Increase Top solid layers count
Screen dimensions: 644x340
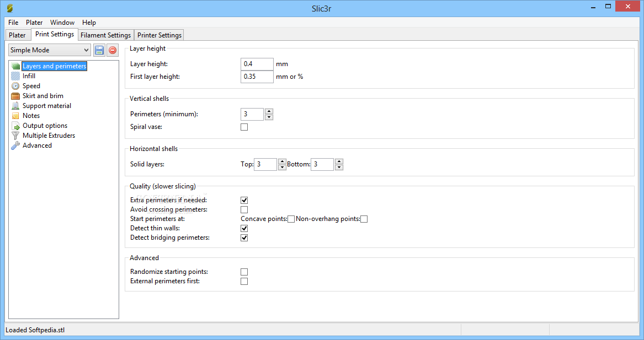pyautogui.click(x=282, y=161)
